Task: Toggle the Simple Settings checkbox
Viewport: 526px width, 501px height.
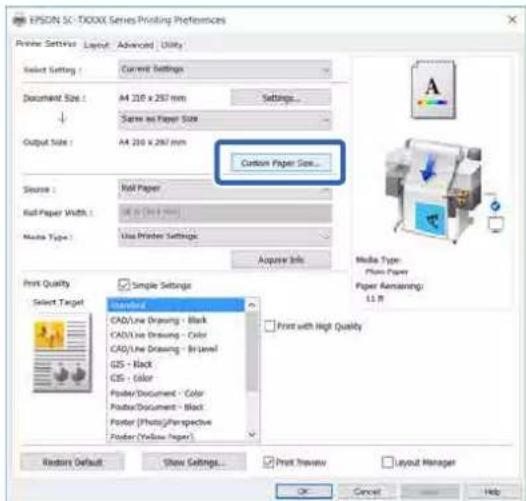Action: click(124, 285)
